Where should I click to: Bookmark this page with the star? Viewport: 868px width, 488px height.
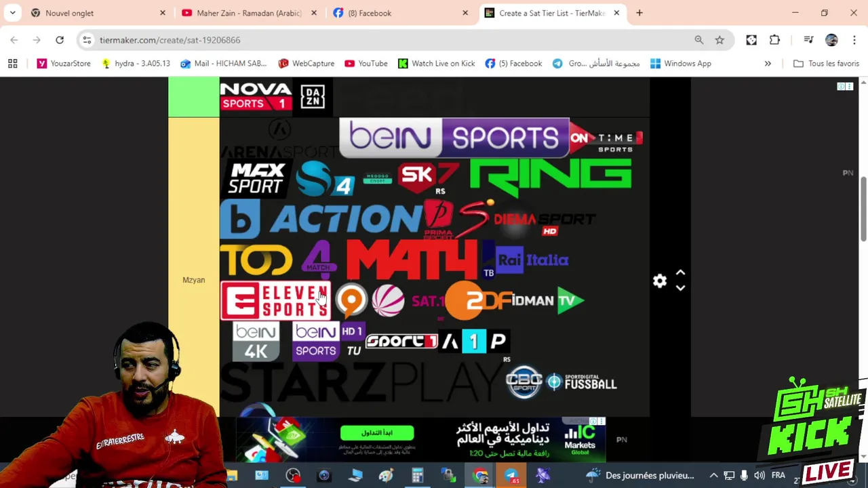(719, 40)
